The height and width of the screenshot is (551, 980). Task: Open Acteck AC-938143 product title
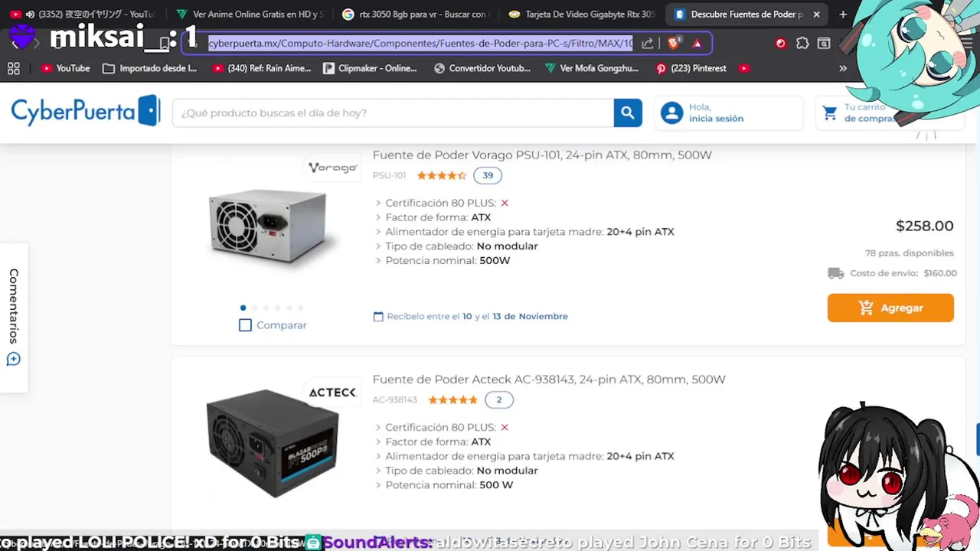(549, 380)
